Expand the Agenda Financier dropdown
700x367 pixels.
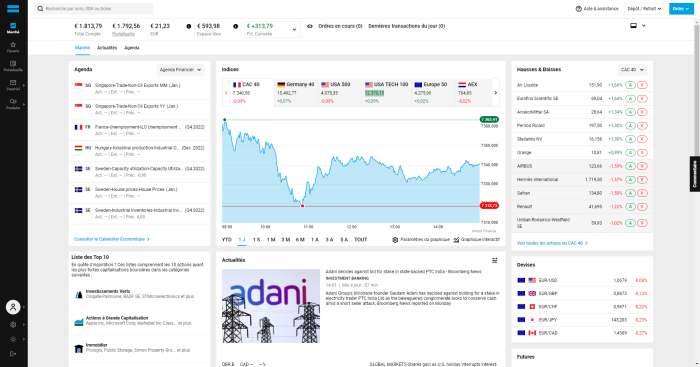click(x=180, y=70)
